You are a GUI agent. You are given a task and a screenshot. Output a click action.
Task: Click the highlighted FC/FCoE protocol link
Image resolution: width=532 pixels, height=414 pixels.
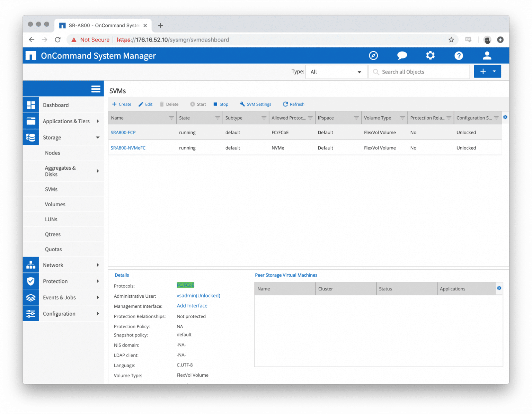tap(185, 285)
